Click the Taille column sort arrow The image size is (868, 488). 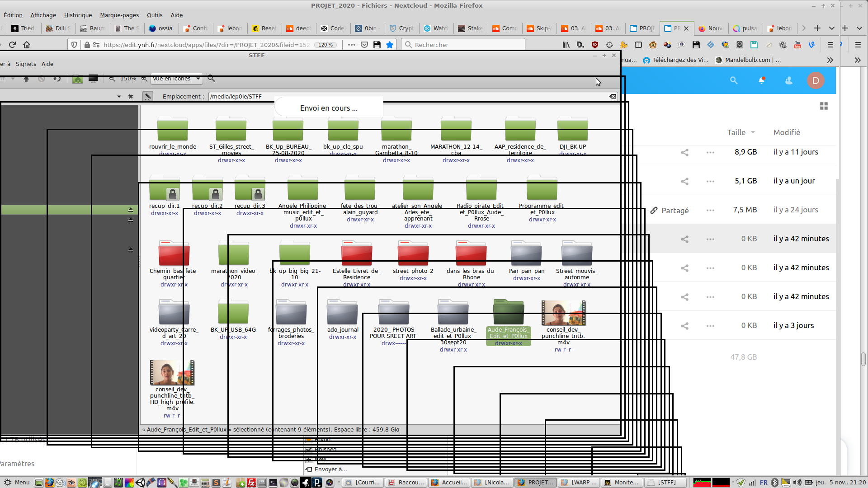[x=753, y=132]
